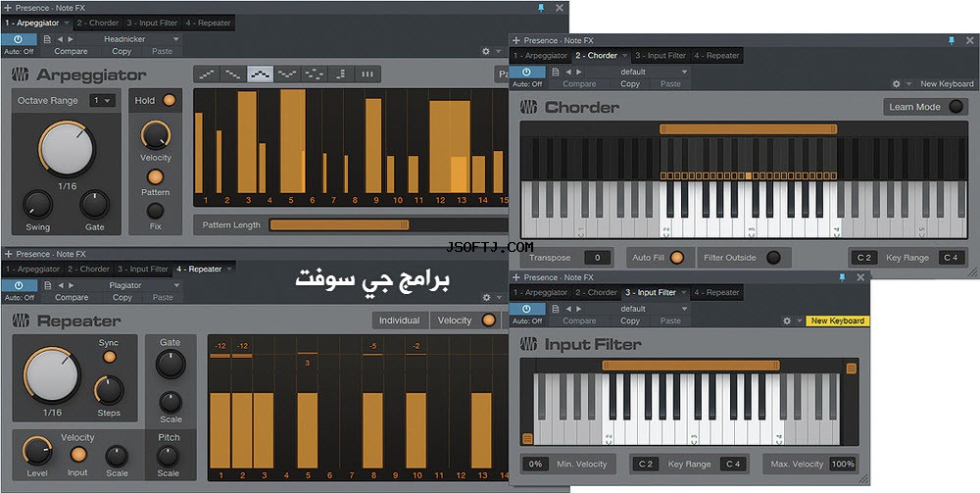
Task: Click the Chorder window power button
Action: (x=528, y=72)
